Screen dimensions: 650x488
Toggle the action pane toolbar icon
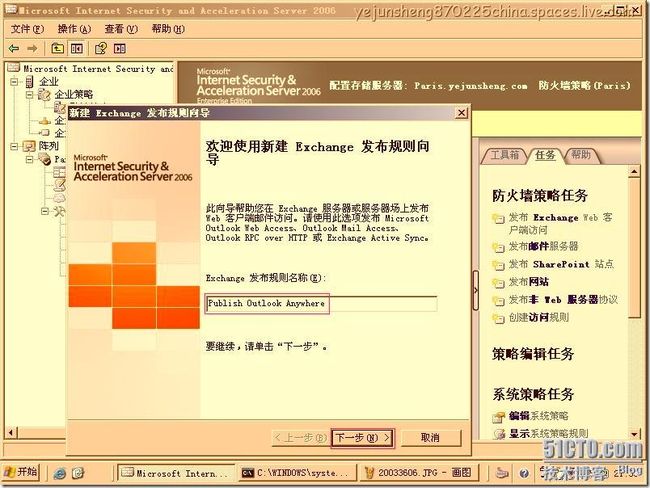coord(120,49)
